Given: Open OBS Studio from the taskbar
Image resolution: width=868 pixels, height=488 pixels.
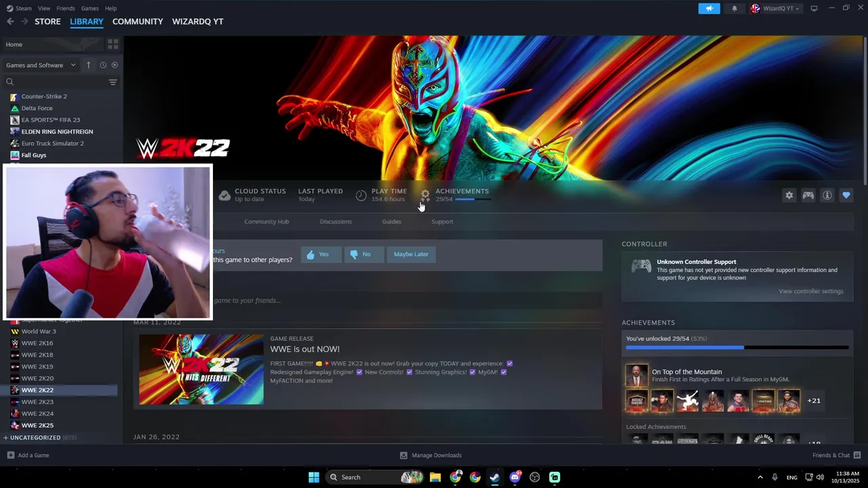Looking at the screenshot, I should (535, 477).
